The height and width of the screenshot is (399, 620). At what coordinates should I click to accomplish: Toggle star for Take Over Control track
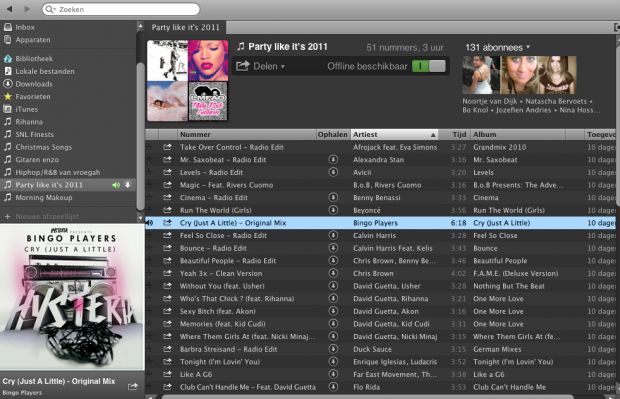[x=149, y=147]
